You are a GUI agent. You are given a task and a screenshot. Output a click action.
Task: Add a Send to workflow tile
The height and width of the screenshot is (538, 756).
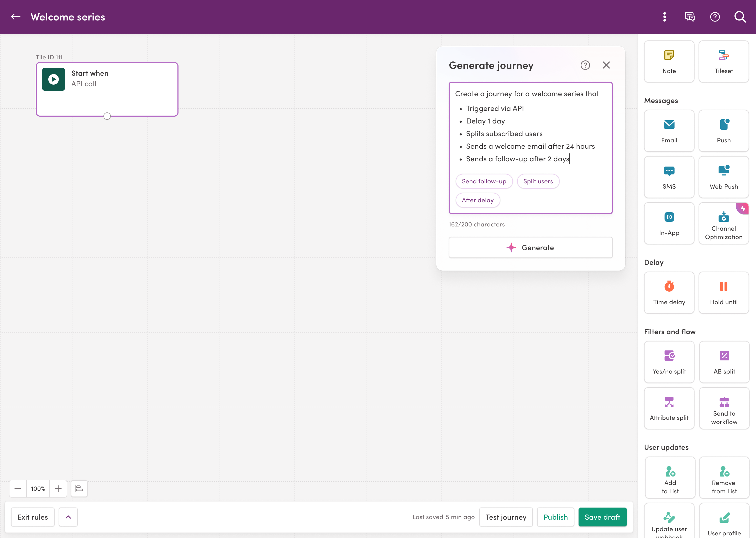[724, 408]
